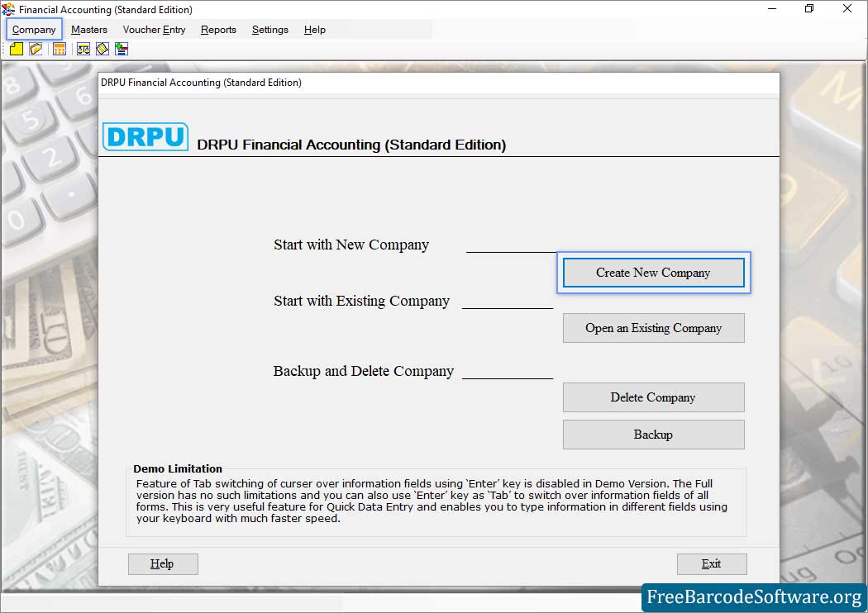Close the Financial Accounting window
The image size is (868, 613).
tap(847, 9)
